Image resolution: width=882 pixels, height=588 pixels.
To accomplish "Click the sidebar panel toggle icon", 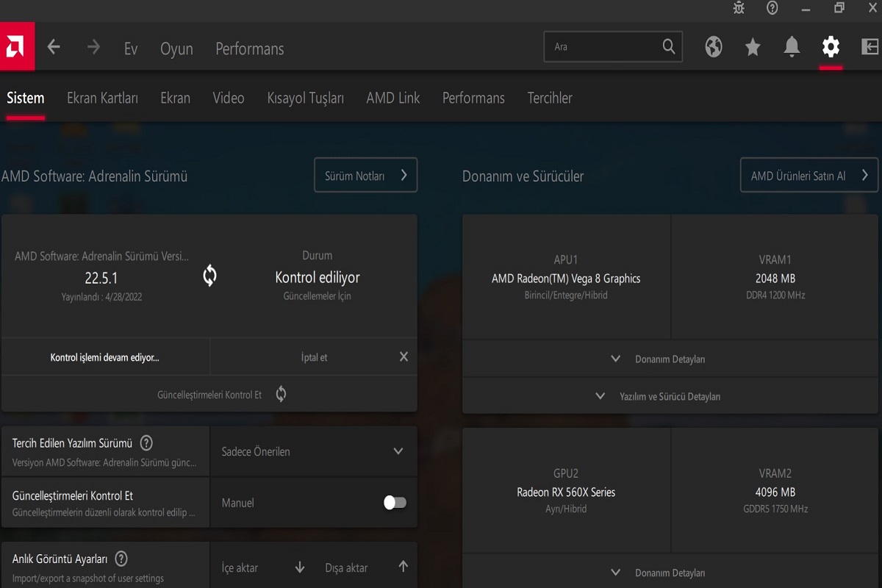I will (870, 47).
